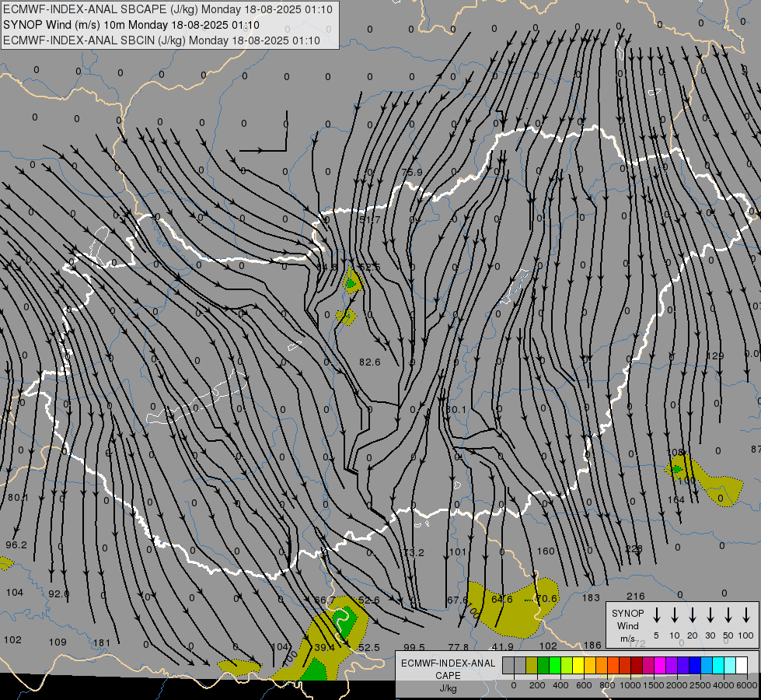Viewport: 761px width, 700px height.
Task: Click the map value 64.6
Action: 502,600
